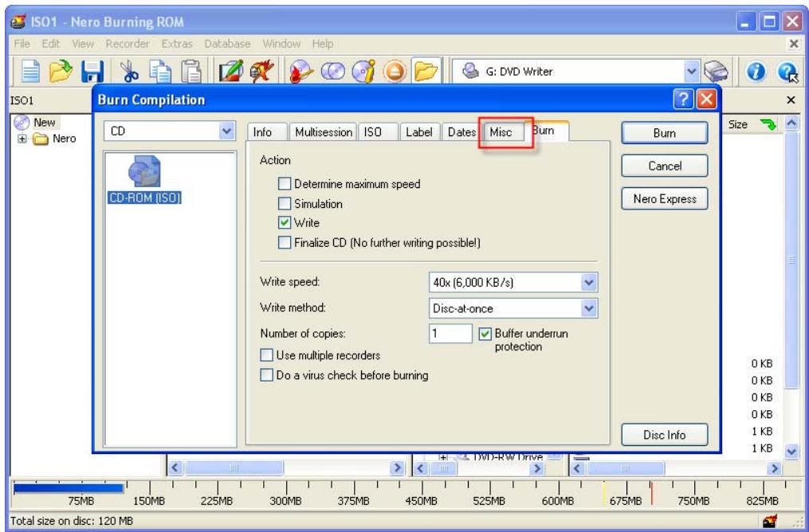Open the Extras menu
This screenshot has width=809, height=532.
pos(176,44)
